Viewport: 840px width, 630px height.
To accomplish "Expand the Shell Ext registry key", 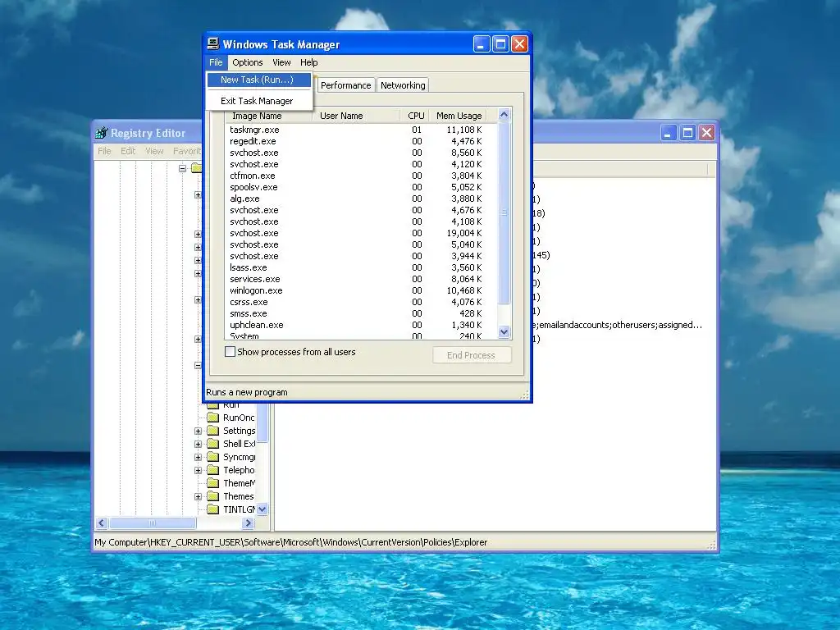I will pos(198,444).
